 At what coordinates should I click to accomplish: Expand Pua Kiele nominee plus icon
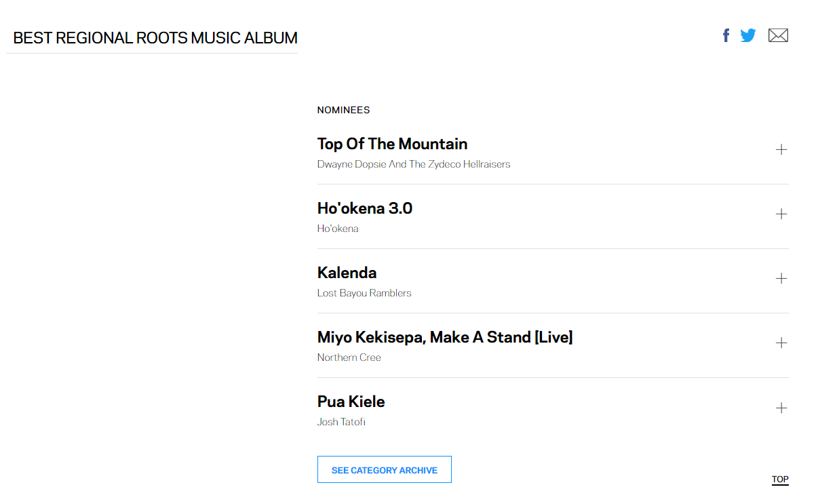pyautogui.click(x=781, y=408)
